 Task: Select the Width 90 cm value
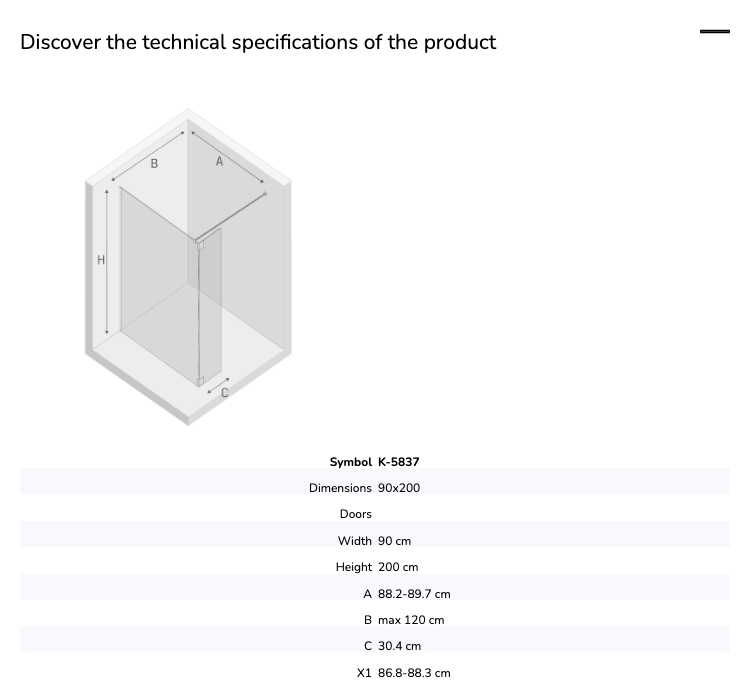[394, 541]
